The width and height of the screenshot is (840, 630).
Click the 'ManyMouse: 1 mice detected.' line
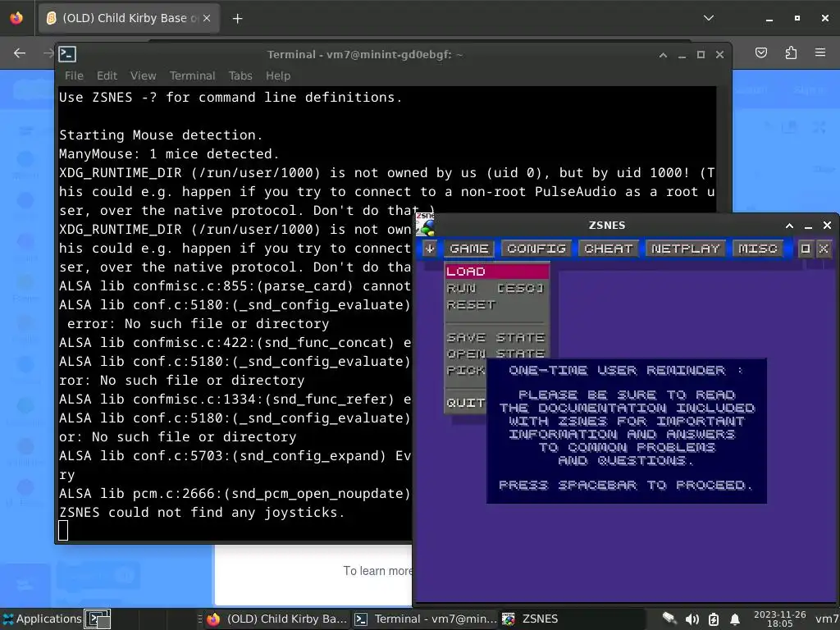tap(169, 154)
